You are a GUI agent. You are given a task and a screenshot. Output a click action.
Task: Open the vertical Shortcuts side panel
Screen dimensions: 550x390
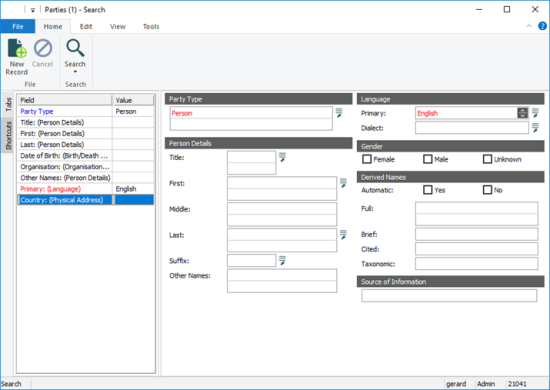[x=8, y=135]
